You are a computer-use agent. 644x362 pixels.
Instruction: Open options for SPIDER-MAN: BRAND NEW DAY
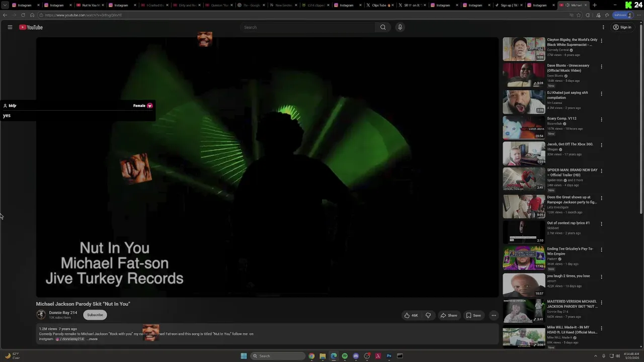(601, 170)
